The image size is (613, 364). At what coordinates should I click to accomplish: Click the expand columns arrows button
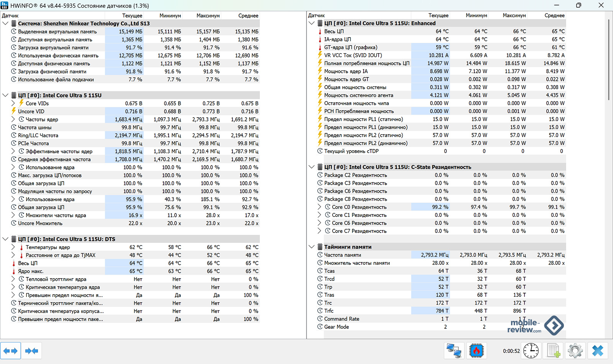tap(11, 351)
